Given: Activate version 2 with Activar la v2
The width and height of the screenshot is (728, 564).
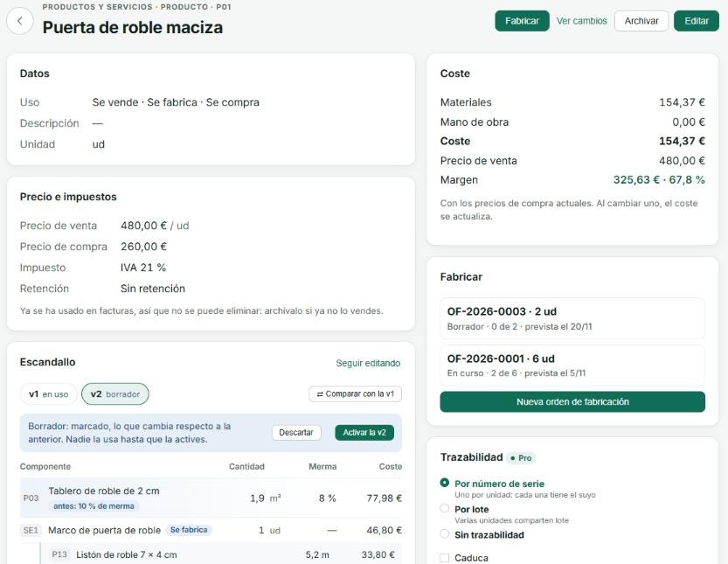Looking at the screenshot, I should click(364, 433).
